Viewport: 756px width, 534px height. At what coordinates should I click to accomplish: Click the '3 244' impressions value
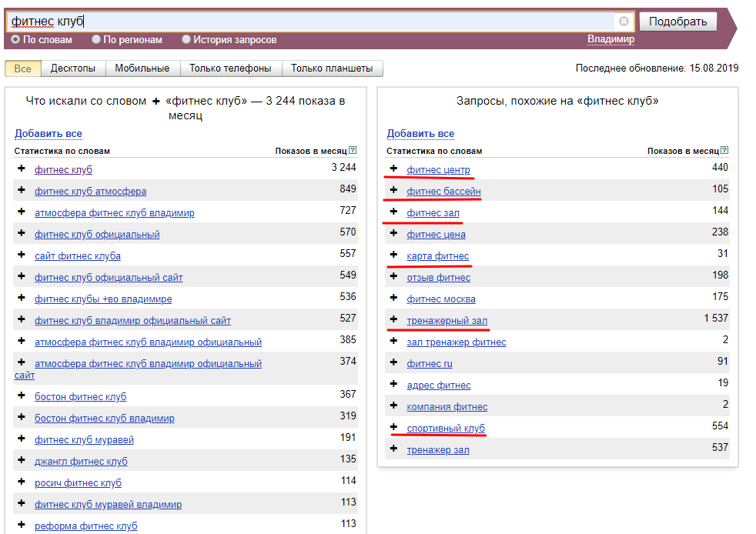(344, 167)
